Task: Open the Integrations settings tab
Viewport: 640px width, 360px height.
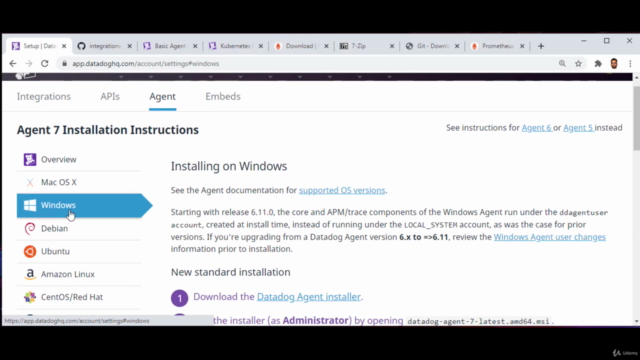Action: [x=44, y=97]
